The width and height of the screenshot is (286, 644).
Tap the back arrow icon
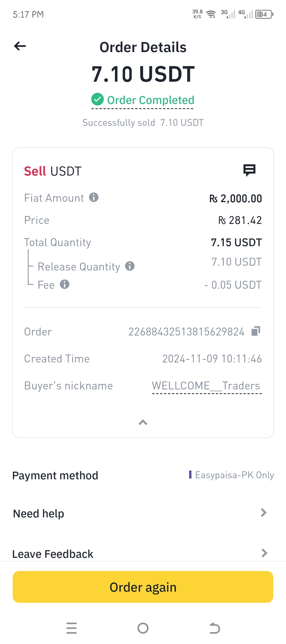point(20,46)
